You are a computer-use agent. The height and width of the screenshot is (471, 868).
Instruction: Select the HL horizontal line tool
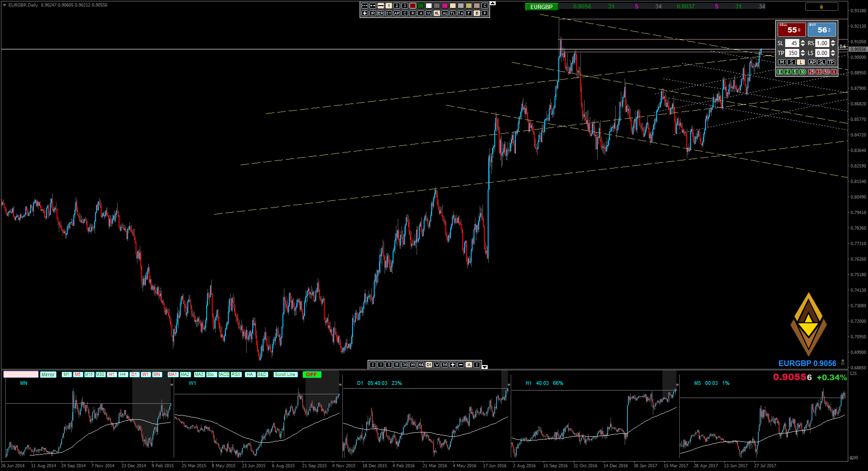(x=437, y=13)
